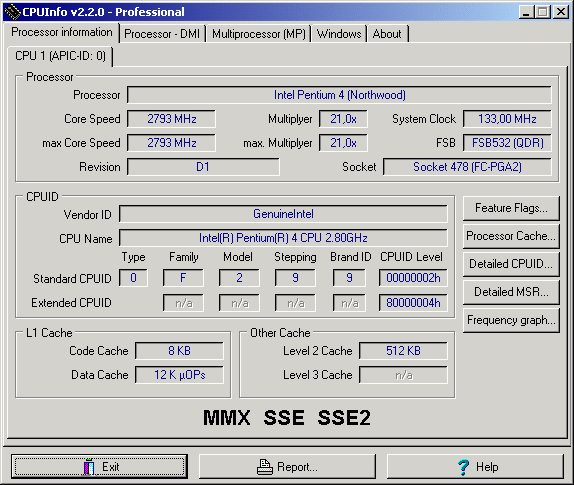The image size is (574, 485).
Task: Click the CPUID Level 00000002h field
Action: (413, 278)
